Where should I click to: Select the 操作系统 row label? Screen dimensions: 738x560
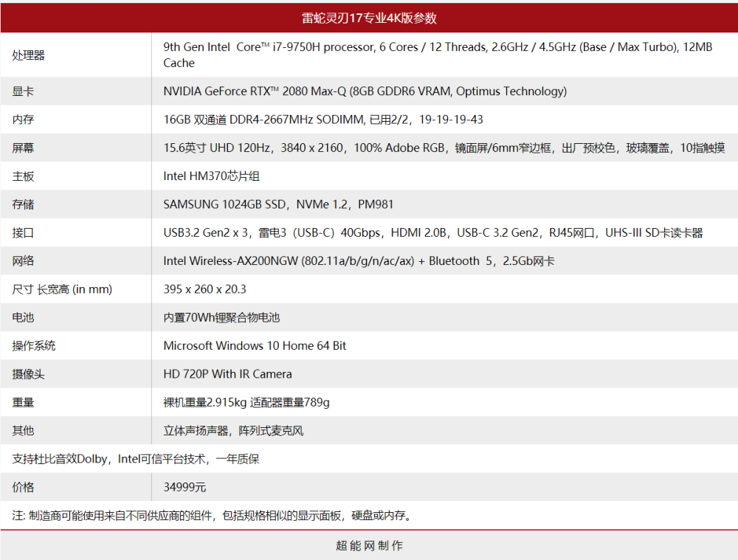(34, 345)
